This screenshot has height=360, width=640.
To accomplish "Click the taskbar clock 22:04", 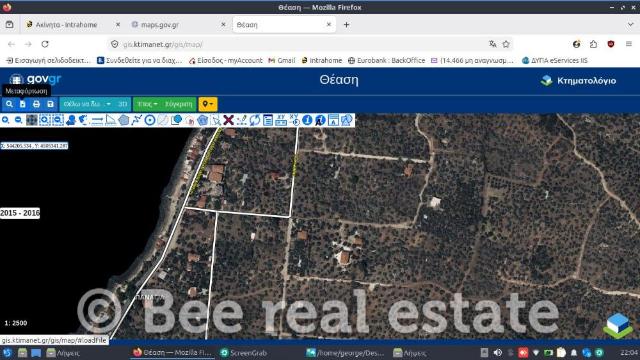I will (x=629, y=353).
